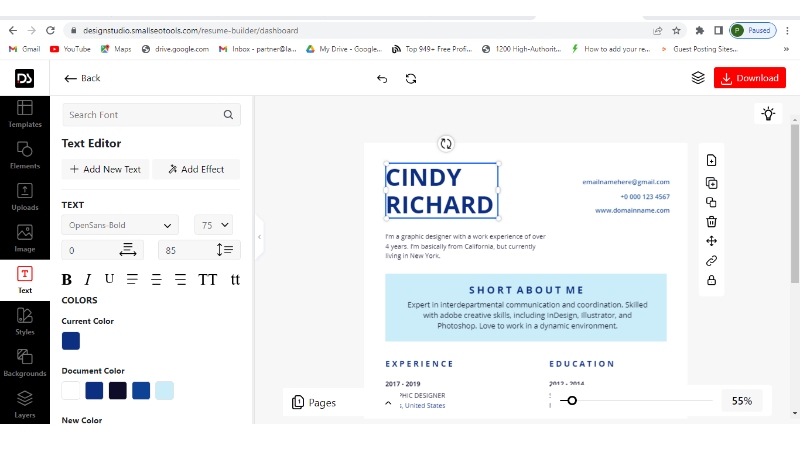800x449 pixels.
Task: Click the redo/refresh icon in top bar
Action: (411, 78)
